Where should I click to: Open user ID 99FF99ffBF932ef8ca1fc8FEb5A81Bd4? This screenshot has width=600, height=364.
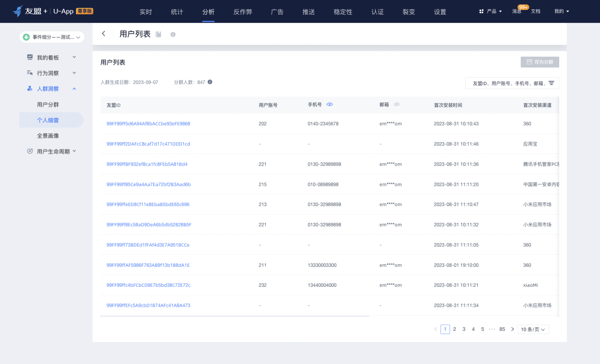tap(147, 164)
